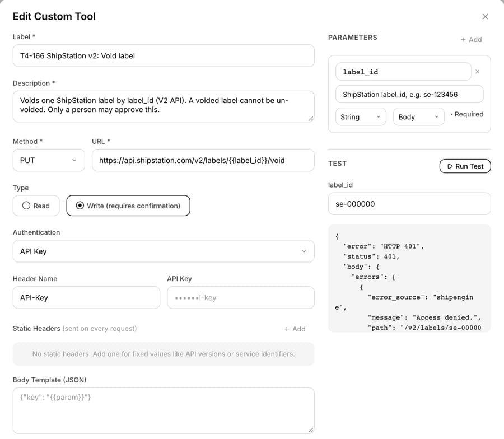The width and height of the screenshot is (504, 439).
Task: Open the Body location dropdown
Action: pyautogui.click(x=418, y=116)
